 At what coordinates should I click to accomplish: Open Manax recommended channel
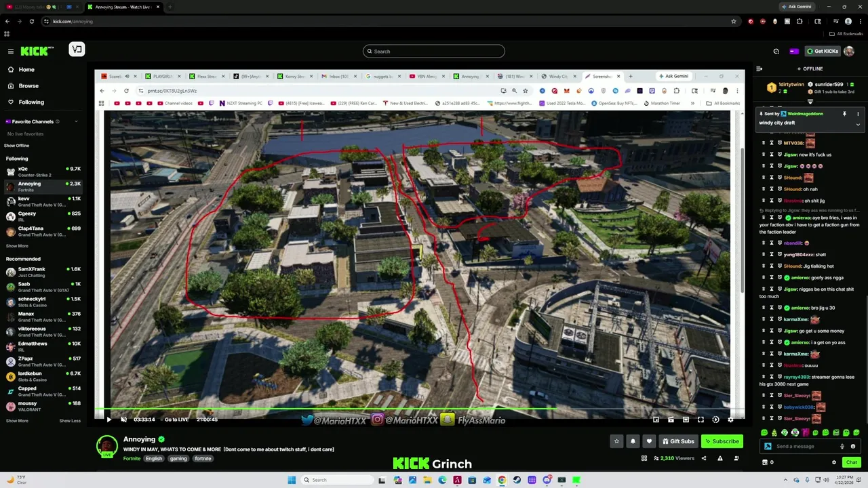pyautogui.click(x=43, y=317)
